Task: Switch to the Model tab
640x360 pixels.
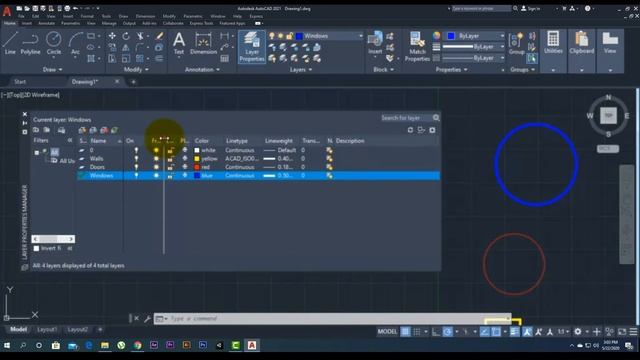Action: pyautogui.click(x=18, y=329)
